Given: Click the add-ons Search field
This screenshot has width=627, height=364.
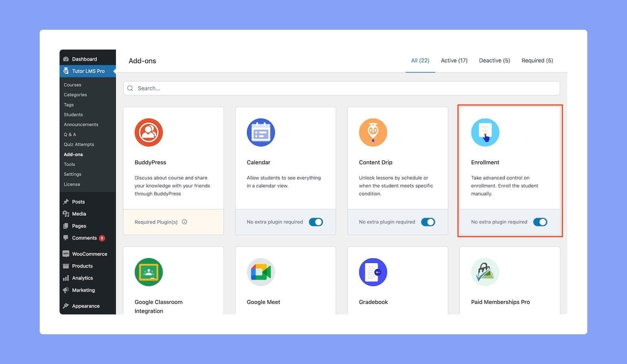Looking at the screenshot, I should click(x=341, y=88).
